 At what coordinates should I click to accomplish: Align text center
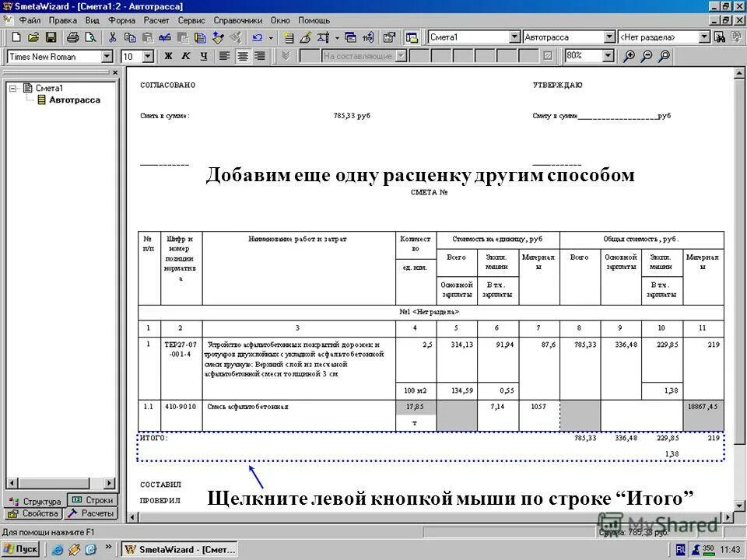(243, 56)
